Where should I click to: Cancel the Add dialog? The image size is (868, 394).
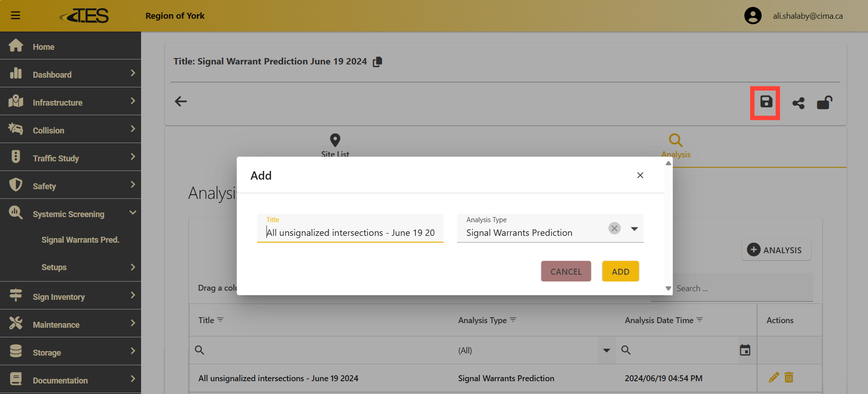tap(566, 272)
